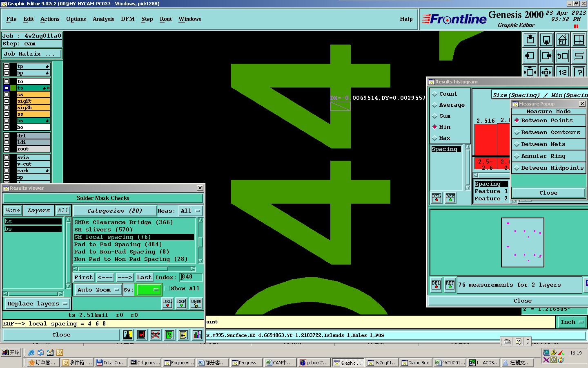Select Pad to Pad Spacing (484) category

(x=134, y=245)
